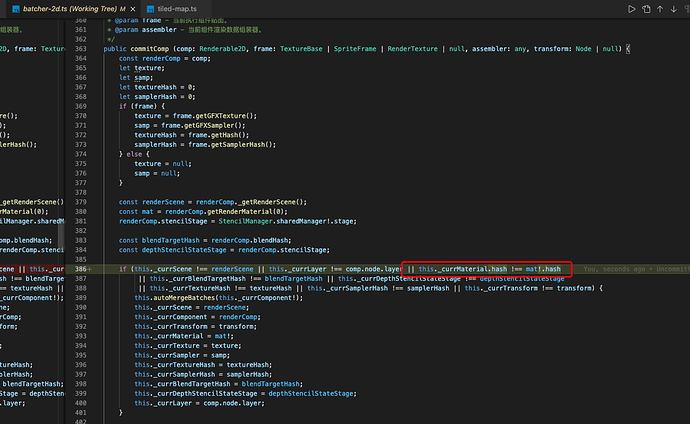Click 'renderComp.getRenderMaterial(0)' on line 380
Image resolution: width=690 pixels, height=424 pixels.
click(x=226, y=212)
